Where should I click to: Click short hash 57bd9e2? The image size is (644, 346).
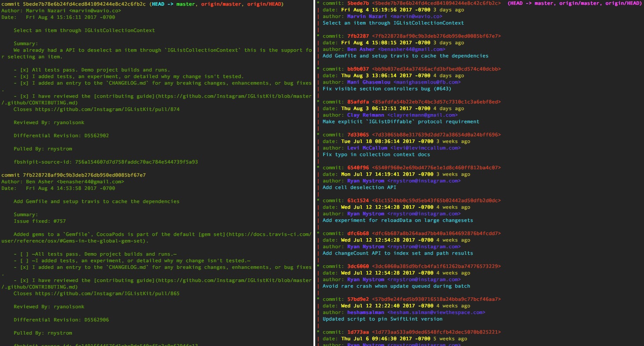coord(358,299)
